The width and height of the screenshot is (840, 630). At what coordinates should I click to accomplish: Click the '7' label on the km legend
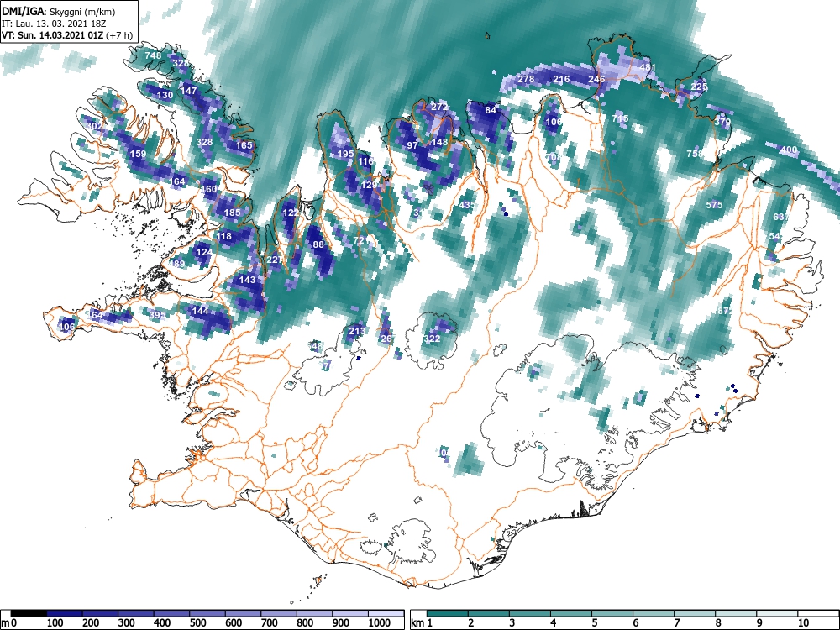(x=676, y=623)
